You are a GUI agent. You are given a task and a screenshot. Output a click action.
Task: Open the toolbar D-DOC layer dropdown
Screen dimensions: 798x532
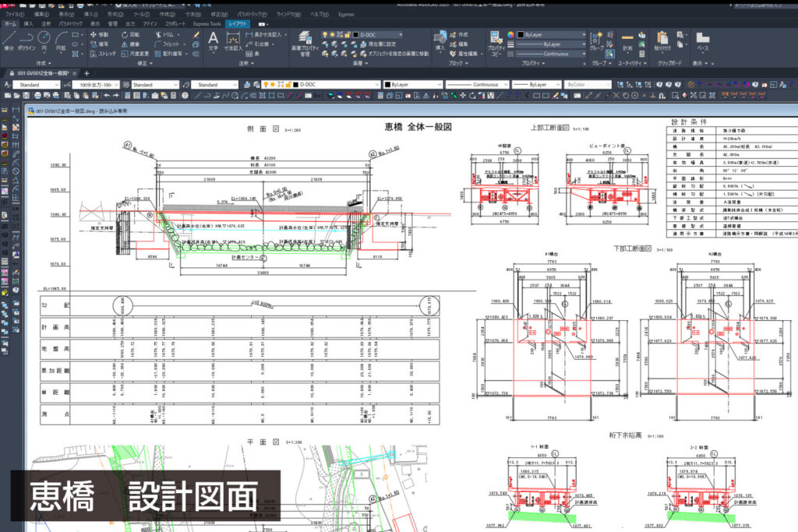tap(320, 84)
